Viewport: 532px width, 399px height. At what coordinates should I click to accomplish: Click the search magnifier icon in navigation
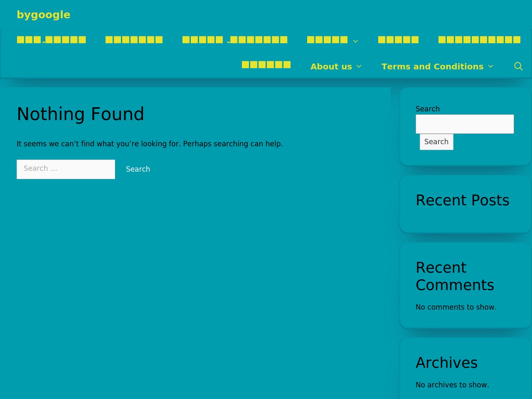tap(518, 66)
